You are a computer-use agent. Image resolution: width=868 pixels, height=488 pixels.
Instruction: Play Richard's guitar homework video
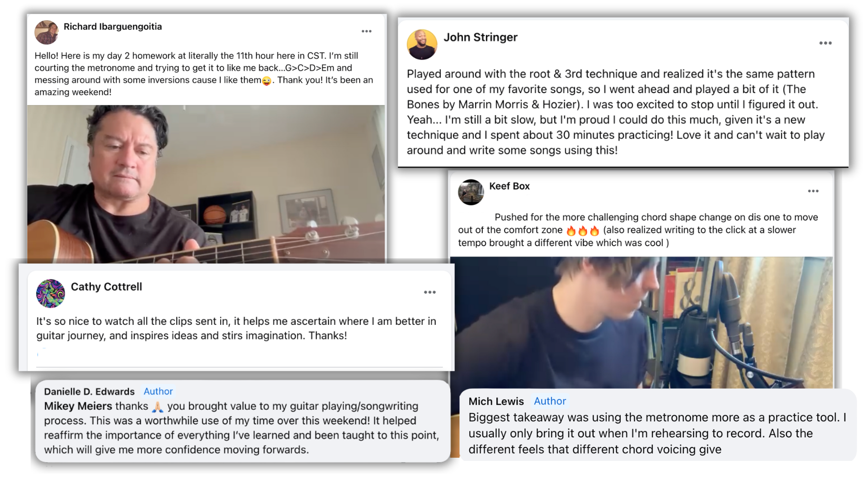(206, 184)
